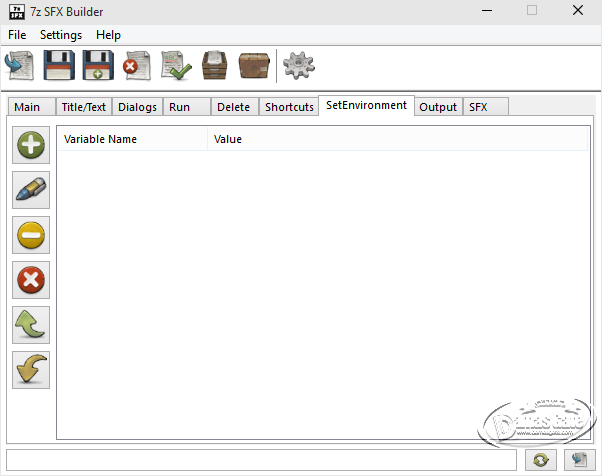Clear all variables with the red X button
The width and height of the screenshot is (602, 476).
click(31, 280)
